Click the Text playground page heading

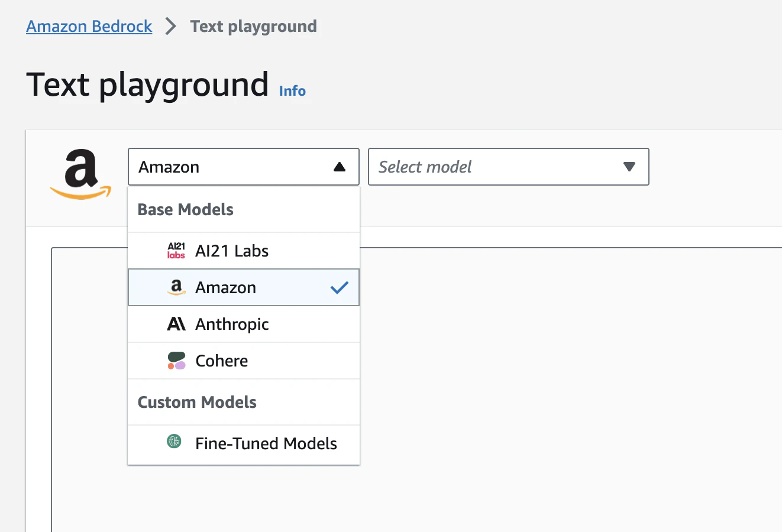(x=147, y=85)
